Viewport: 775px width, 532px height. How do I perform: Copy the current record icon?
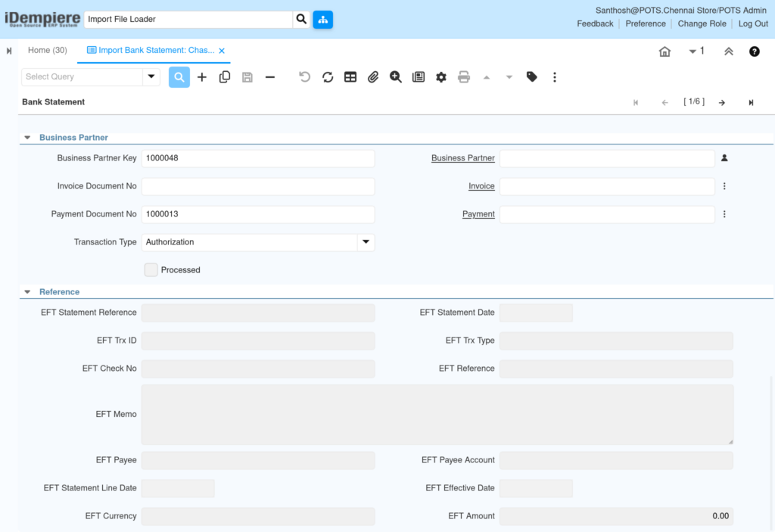224,77
